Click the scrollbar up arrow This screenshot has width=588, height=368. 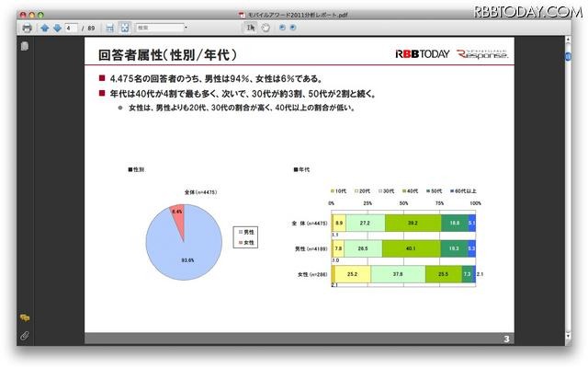tap(568, 40)
